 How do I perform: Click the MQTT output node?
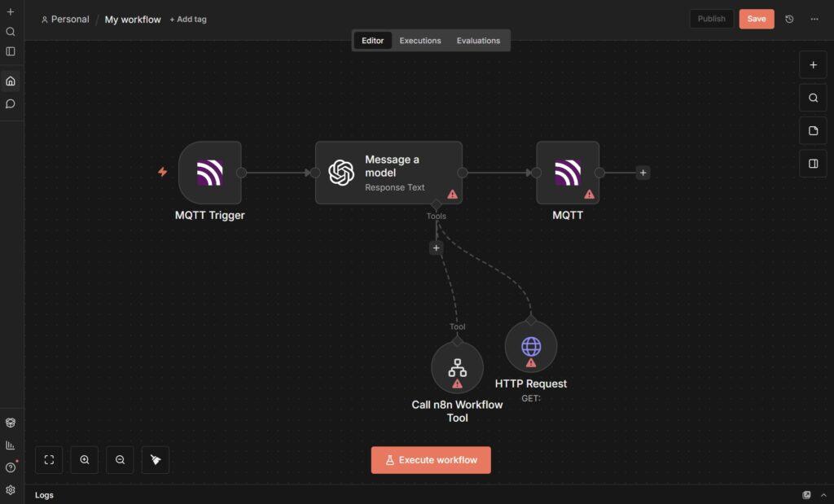(567, 173)
